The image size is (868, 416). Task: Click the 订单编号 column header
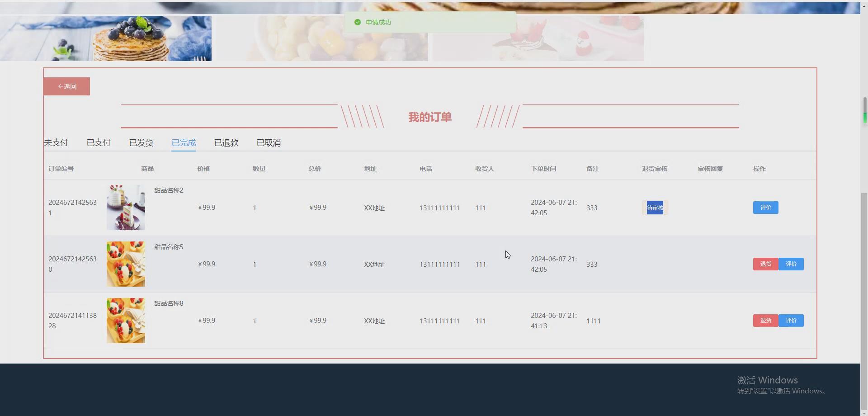point(61,169)
